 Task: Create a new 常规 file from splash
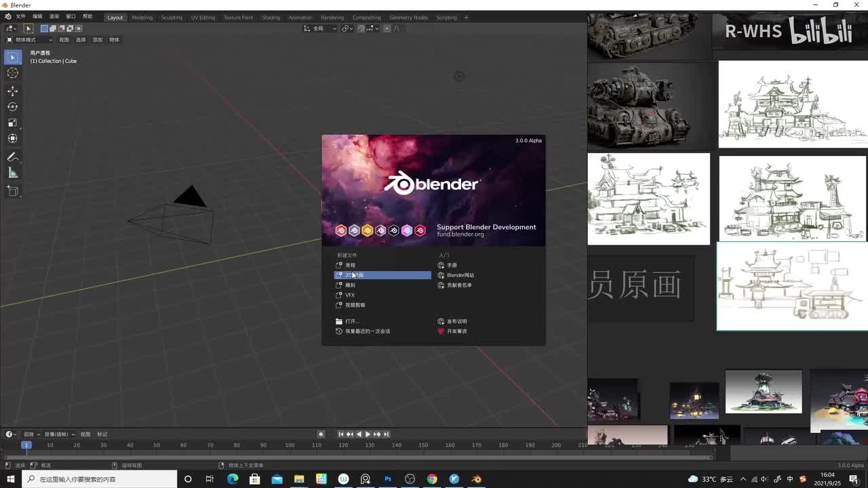pos(382,265)
